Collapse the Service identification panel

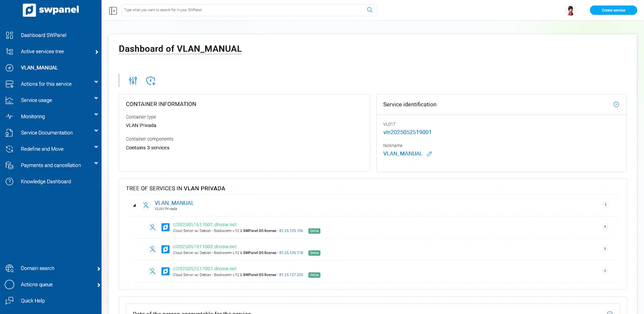(616, 104)
